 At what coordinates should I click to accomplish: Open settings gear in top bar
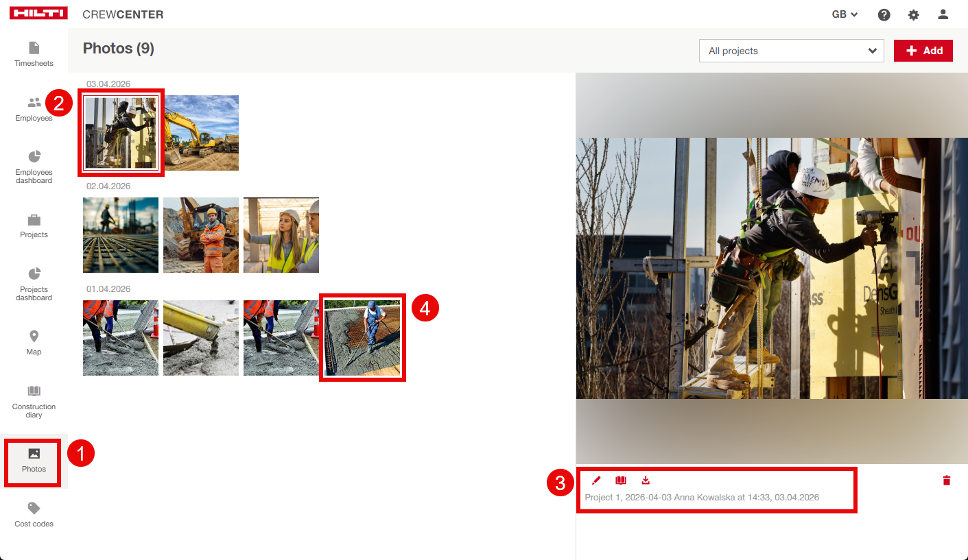pyautogui.click(x=913, y=14)
